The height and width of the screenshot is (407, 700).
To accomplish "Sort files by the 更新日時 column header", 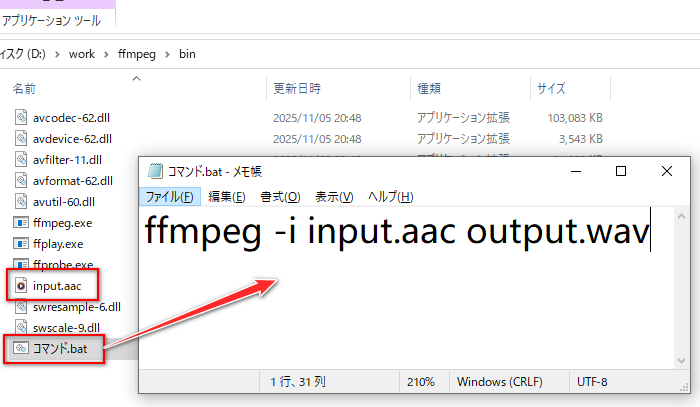I will click(297, 88).
